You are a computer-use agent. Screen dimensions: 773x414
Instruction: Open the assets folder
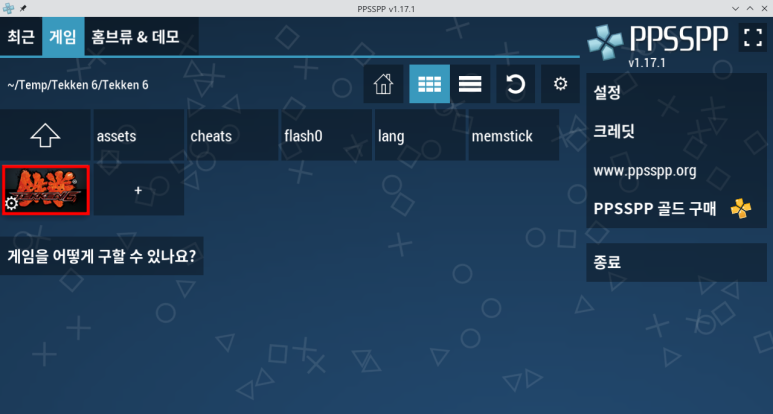click(139, 135)
